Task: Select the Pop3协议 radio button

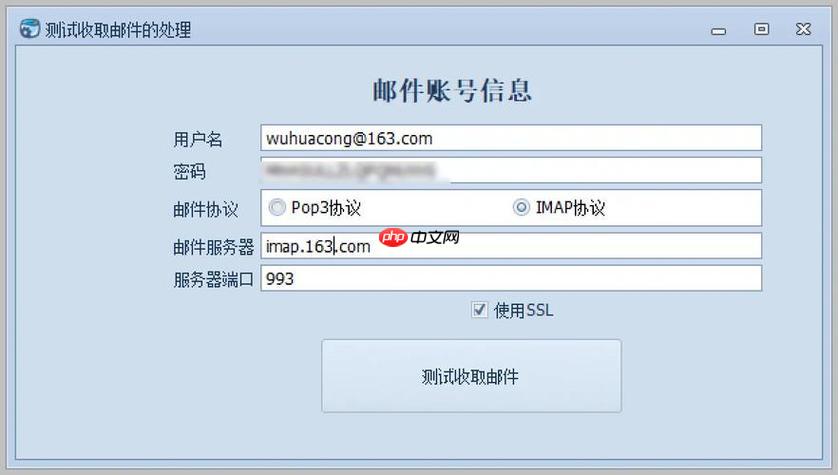Action: pyautogui.click(x=277, y=207)
